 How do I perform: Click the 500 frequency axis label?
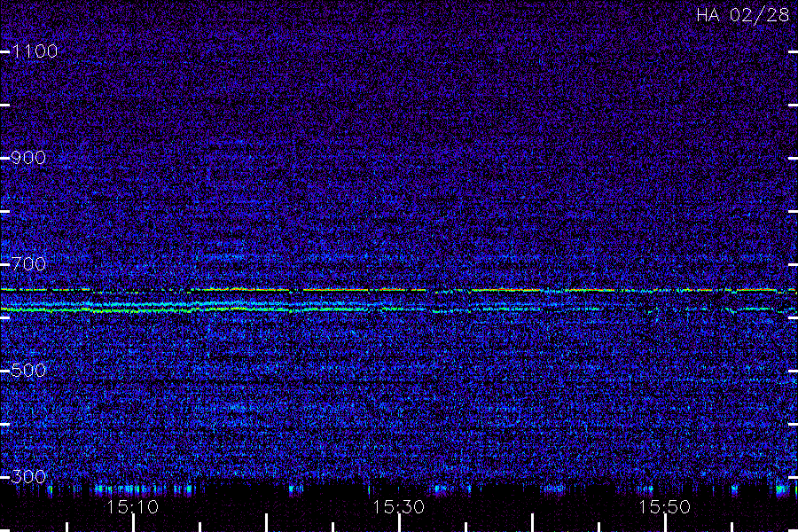pos(28,371)
